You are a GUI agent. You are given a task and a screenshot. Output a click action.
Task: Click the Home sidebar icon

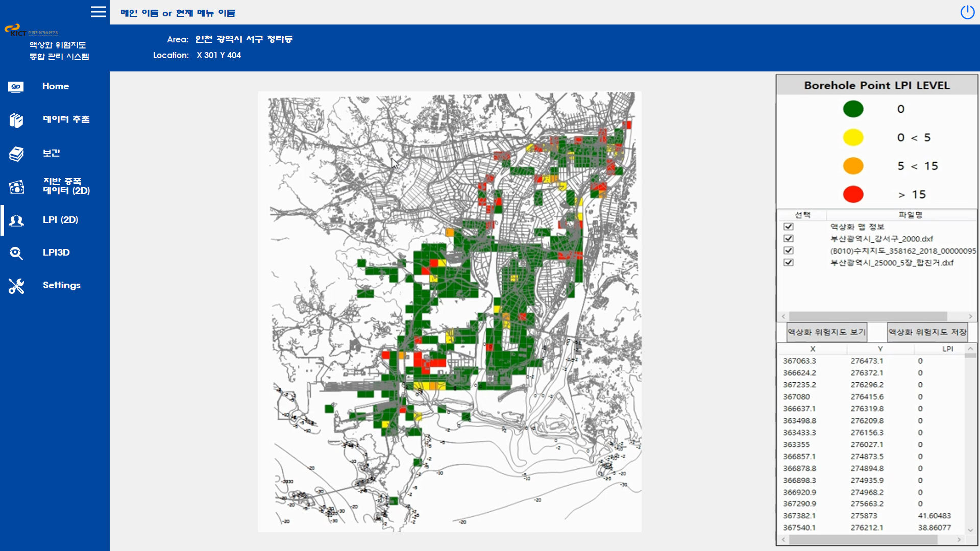click(16, 87)
